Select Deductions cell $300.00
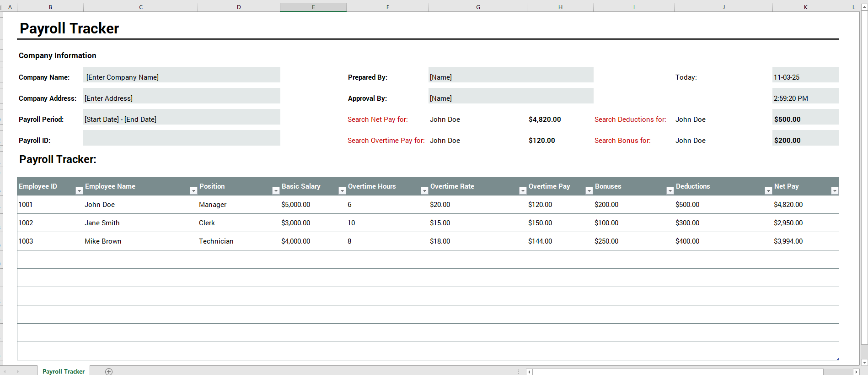 pyautogui.click(x=723, y=223)
